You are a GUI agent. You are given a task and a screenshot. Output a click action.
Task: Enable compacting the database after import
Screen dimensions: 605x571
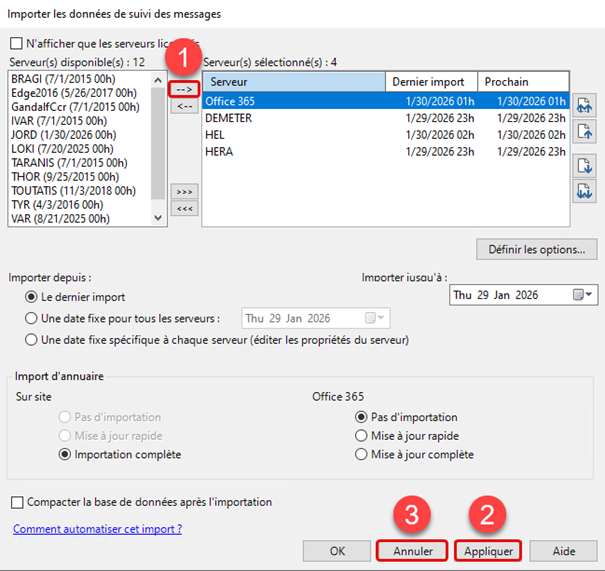17,502
